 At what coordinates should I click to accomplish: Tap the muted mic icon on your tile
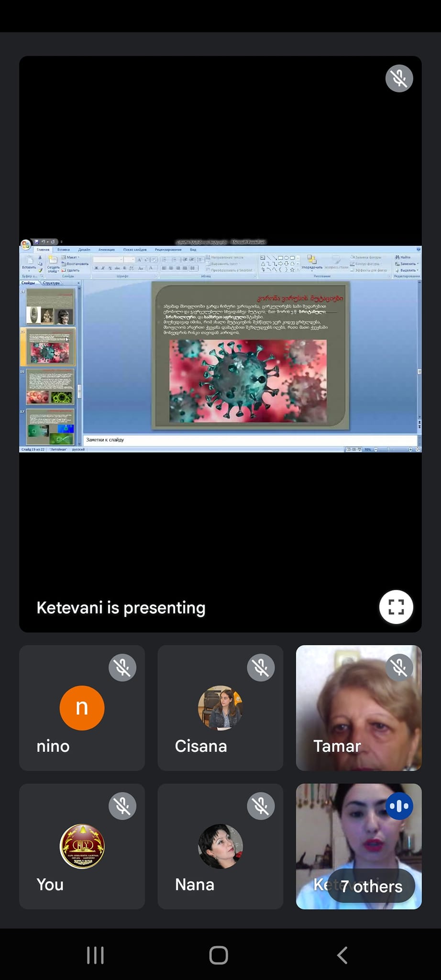click(122, 806)
